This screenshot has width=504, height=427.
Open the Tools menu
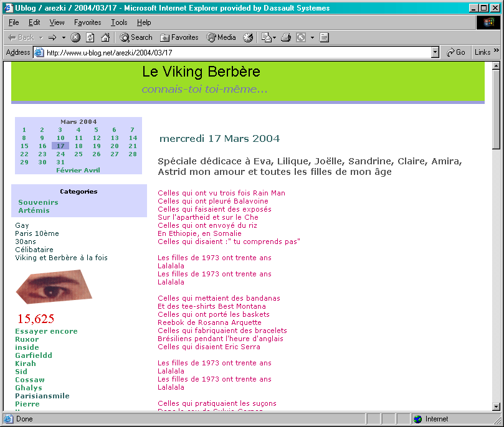pyautogui.click(x=119, y=22)
